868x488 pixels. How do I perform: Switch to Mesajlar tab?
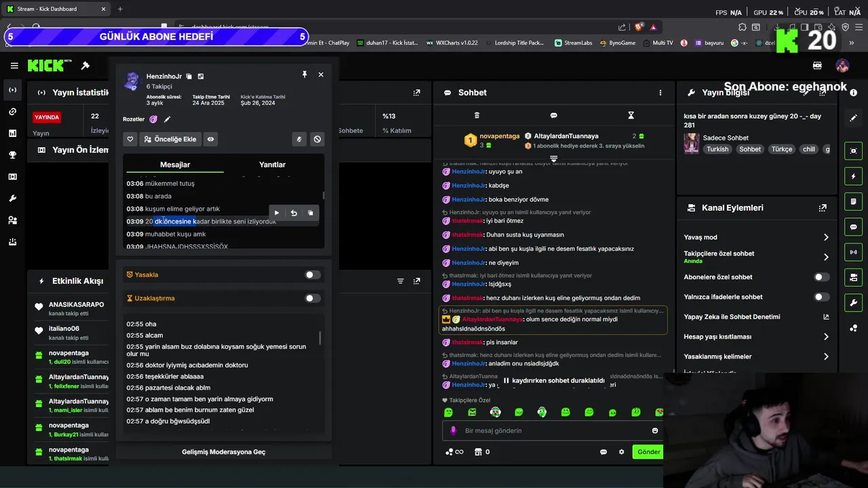175,165
